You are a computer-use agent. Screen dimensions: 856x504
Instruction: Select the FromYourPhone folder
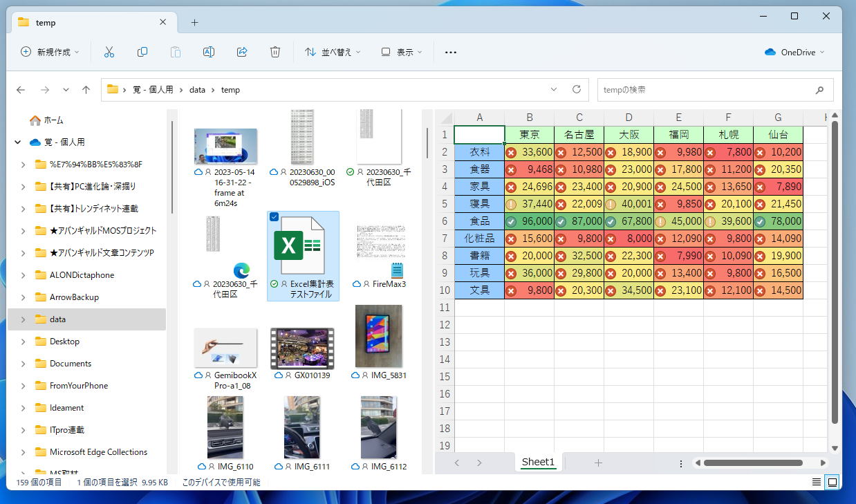point(78,386)
